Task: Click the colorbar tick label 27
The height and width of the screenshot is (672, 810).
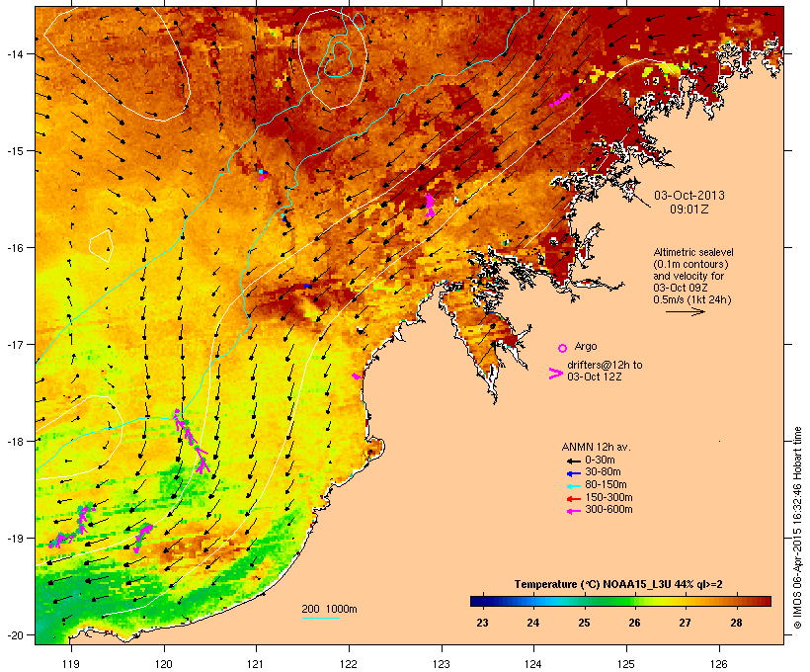Action: [x=685, y=623]
